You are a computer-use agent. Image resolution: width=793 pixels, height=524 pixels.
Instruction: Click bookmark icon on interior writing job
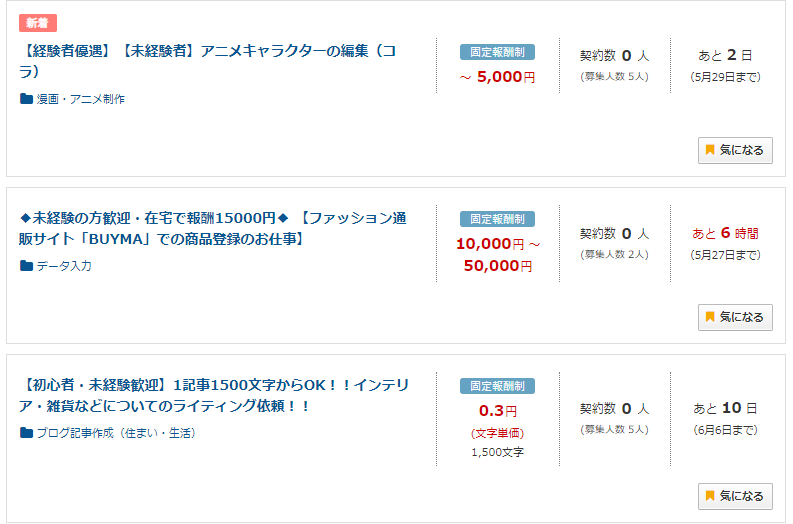[710, 496]
